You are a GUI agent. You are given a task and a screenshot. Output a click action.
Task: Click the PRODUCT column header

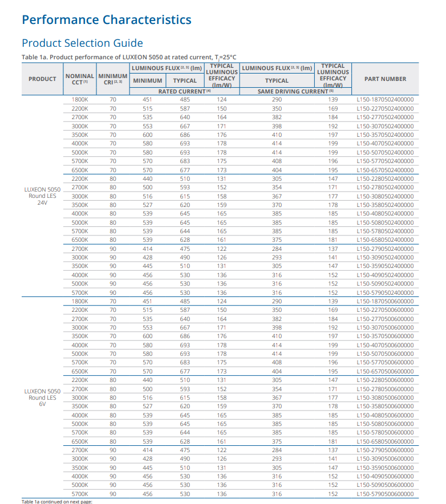click(42, 79)
